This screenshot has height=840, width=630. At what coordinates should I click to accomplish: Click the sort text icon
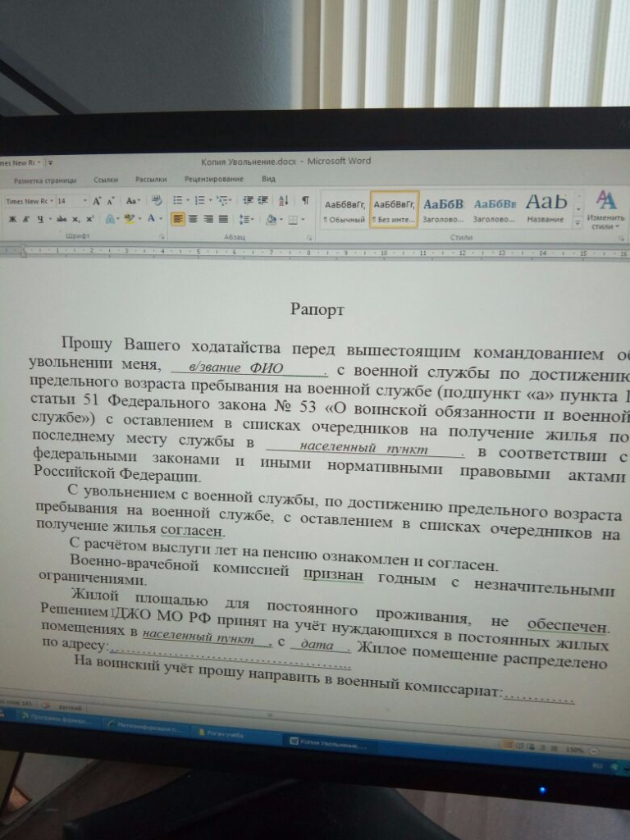(x=284, y=200)
